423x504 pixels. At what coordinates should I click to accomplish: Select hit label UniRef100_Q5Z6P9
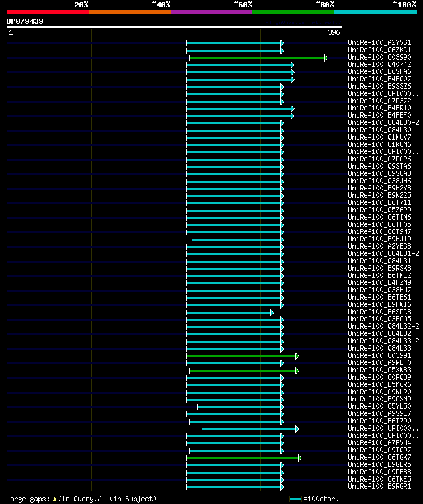click(x=379, y=210)
